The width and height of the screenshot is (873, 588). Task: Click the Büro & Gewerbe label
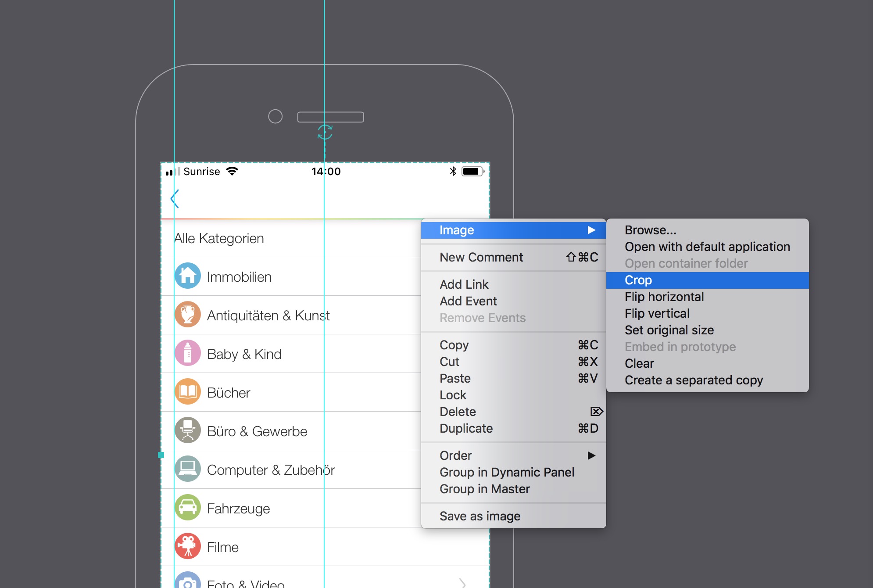tap(257, 431)
